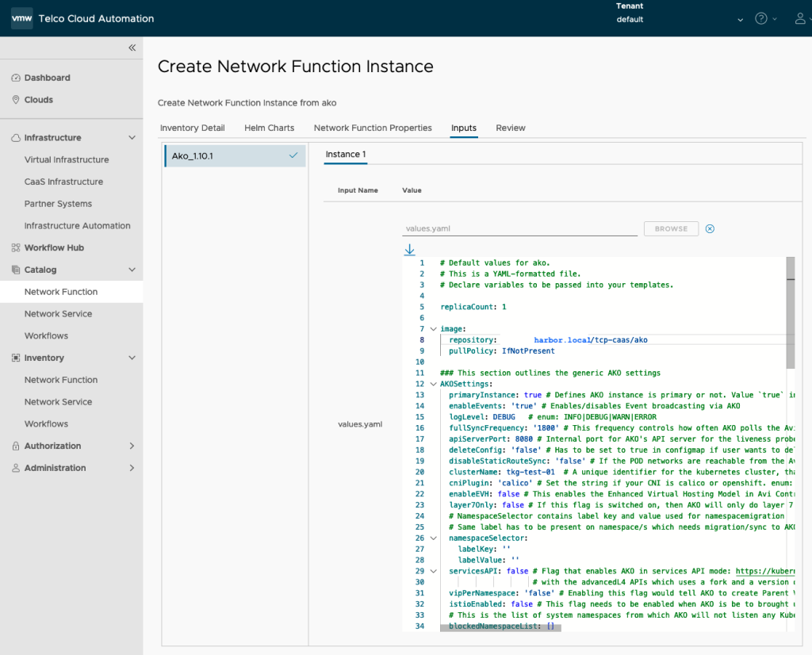Click the values.yaml file input field

pos(519,228)
